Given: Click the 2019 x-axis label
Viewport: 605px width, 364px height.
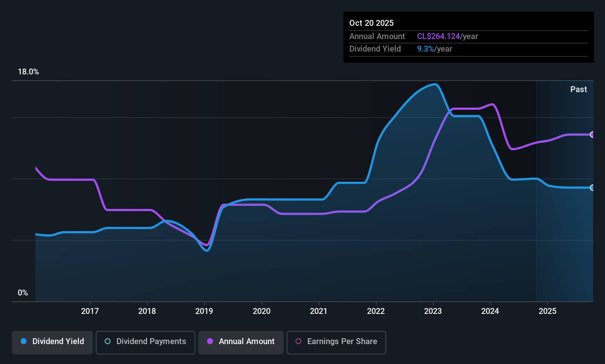Looking at the screenshot, I should pyautogui.click(x=204, y=311).
